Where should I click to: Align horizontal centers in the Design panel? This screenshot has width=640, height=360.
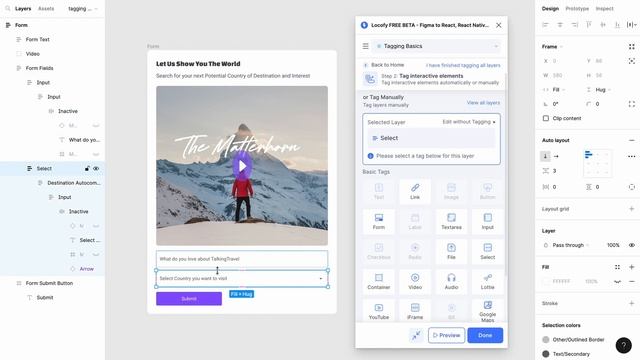pyautogui.click(x=560, y=25)
